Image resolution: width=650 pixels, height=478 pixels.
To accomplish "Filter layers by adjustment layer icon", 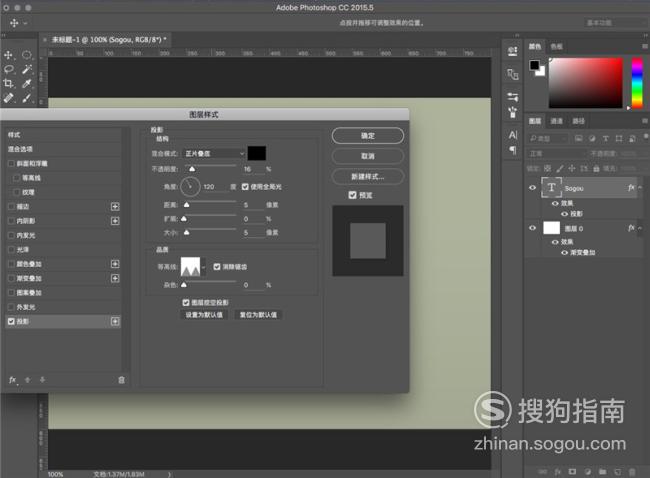I will pos(592,138).
